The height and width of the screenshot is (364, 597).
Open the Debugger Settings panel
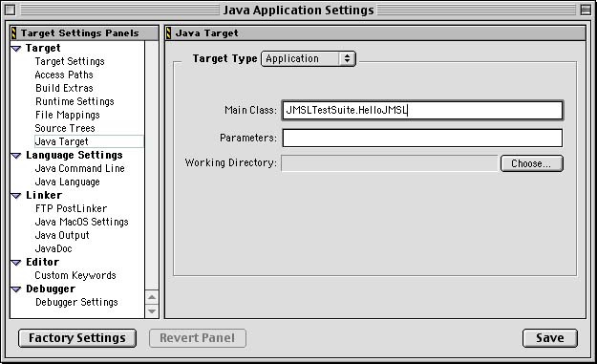(76, 302)
